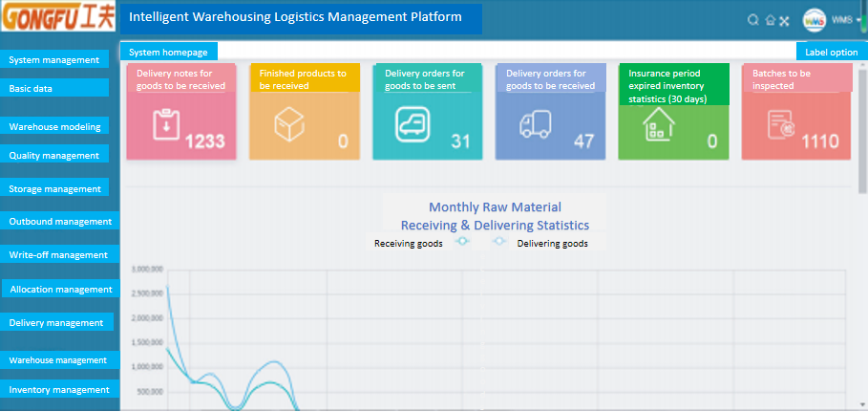Image resolution: width=868 pixels, height=412 pixels.
Task: Click the 500,000 y-axis label
Action: [x=150, y=392]
